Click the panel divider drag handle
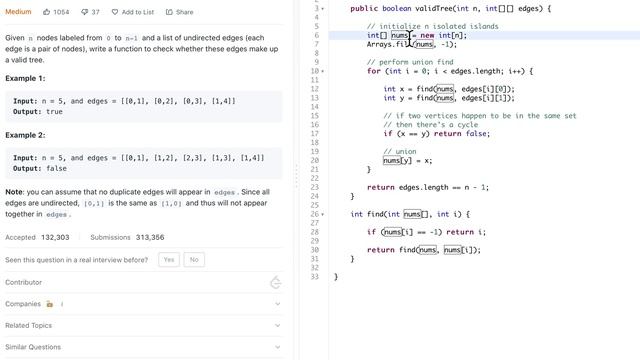The width and height of the screenshot is (640, 360). [296, 176]
